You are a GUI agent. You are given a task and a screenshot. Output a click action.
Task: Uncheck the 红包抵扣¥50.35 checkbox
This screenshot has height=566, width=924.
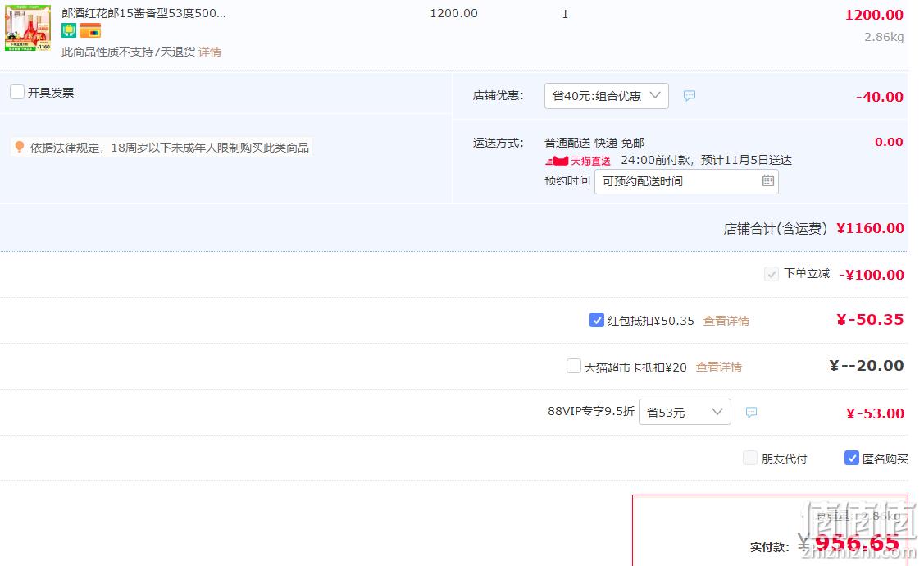pos(596,320)
